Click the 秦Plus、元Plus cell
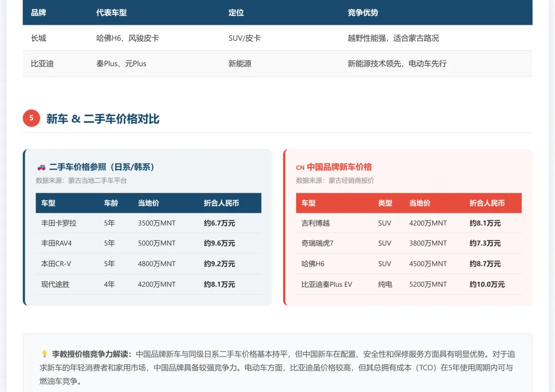Screen dimensions: 555x392 [121, 64]
